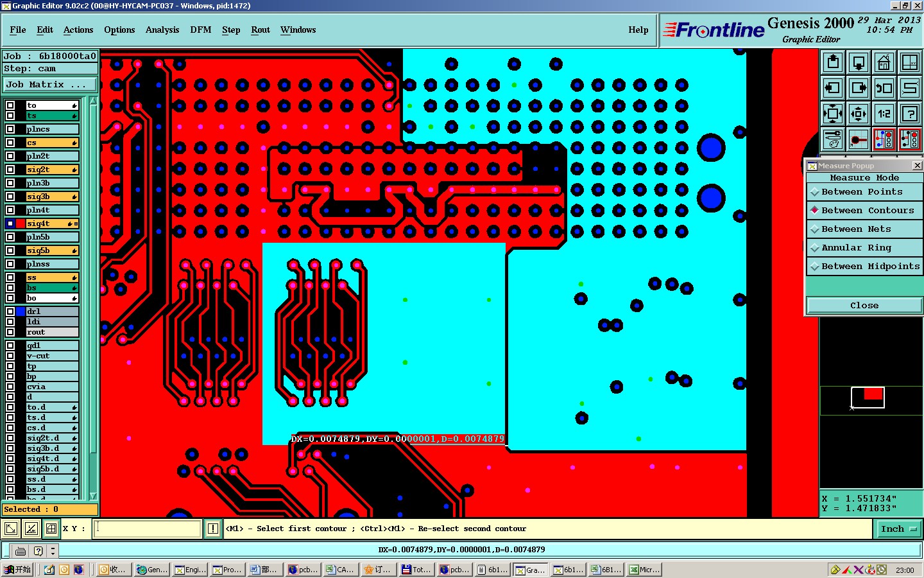Open the wrench and palette tools icon
This screenshot has height=578, width=924.
833,139
